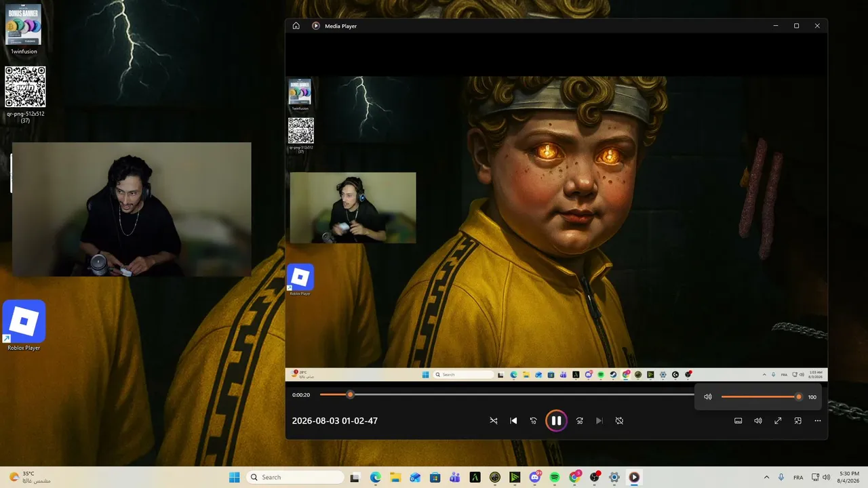Open the 1winfusion desktop icon

pyautogui.click(x=24, y=29)
